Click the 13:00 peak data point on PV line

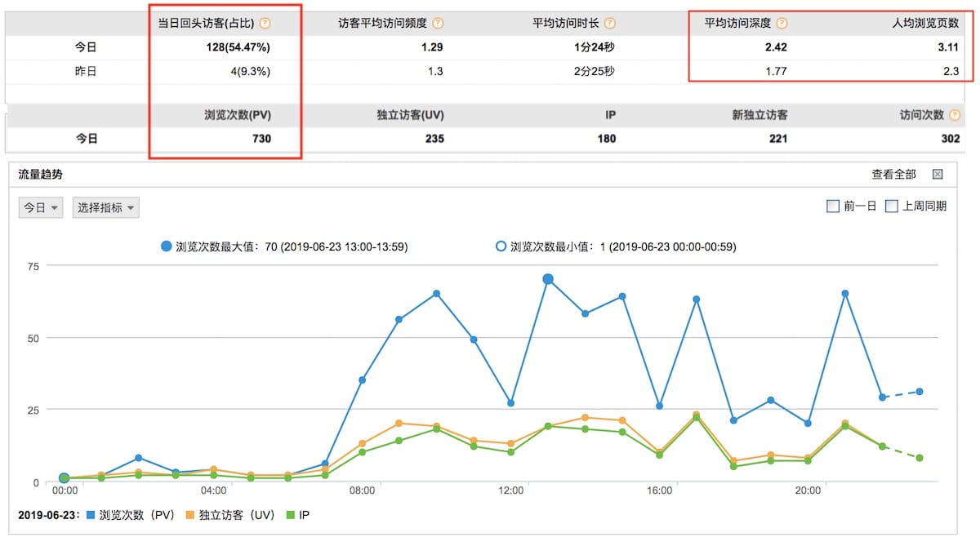click(x=548, y=279)
